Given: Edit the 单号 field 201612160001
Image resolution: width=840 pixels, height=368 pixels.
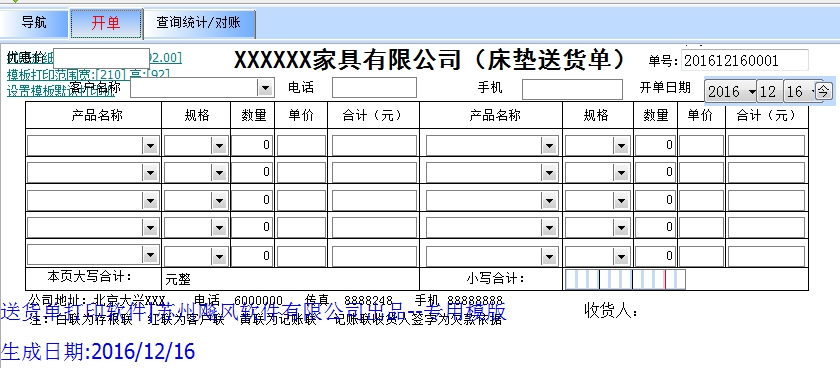Looking at the screenshot, I should pos(745,61).
